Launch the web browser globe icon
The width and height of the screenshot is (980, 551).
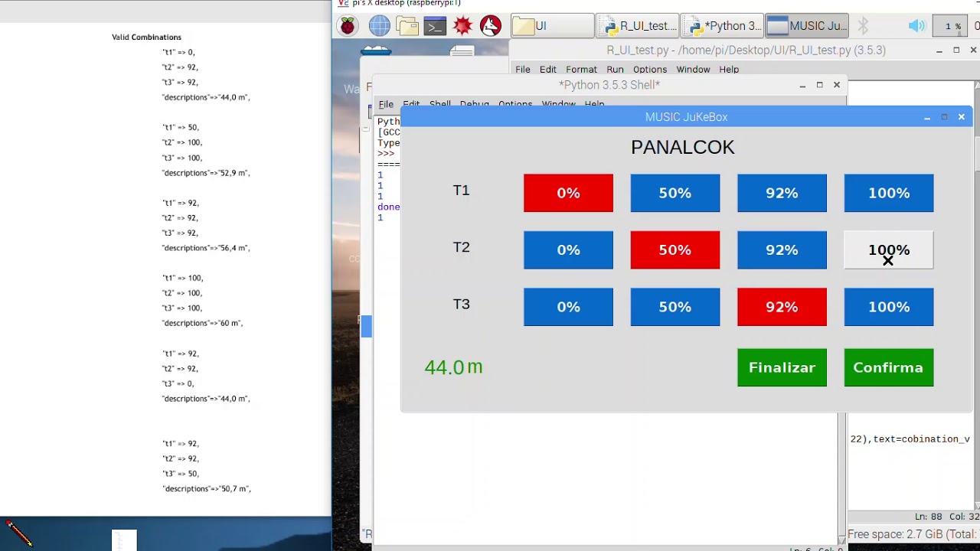click(379, 26)
